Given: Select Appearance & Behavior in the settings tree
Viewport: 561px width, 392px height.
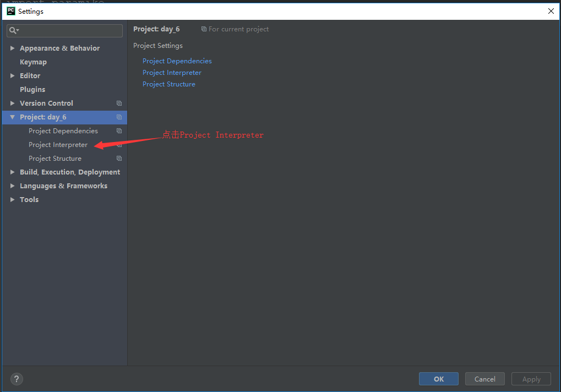Looking at the screenshot, I should pyautogui.click(x=60, y=48).
